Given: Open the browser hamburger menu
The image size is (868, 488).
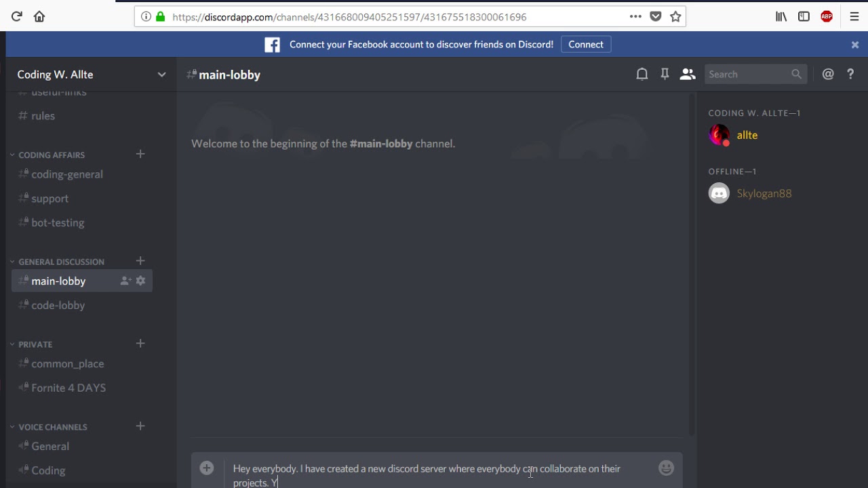Looking at the screenshot, I should pyautogui.click(x=854, y=17).
